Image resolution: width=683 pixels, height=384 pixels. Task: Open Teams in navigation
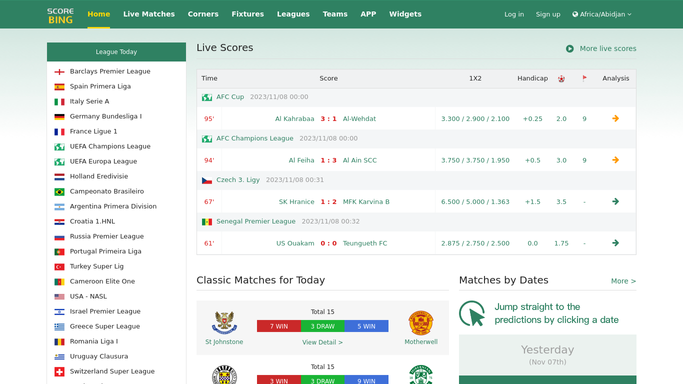click(x=335, y=14)
